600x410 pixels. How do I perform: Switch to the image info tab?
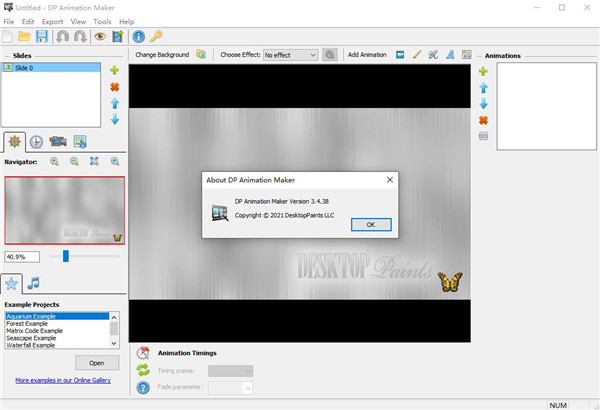pyautogui.click(x=80, y=142)
